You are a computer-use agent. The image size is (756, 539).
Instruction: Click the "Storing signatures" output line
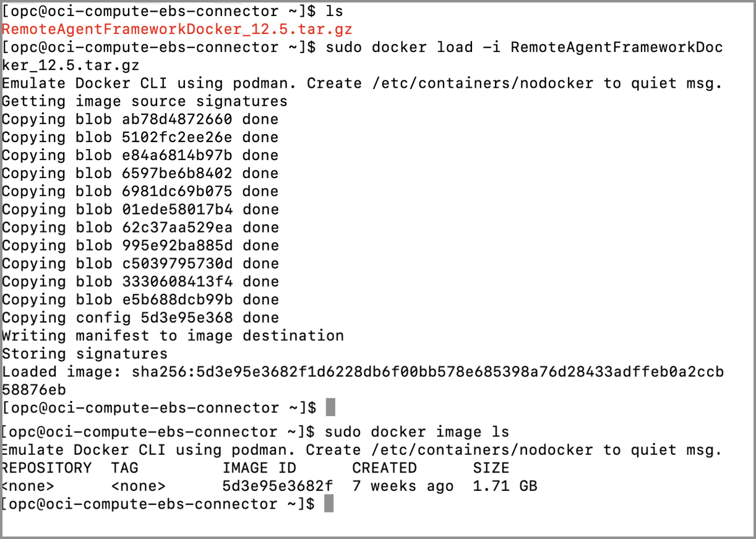pyautogui.click(x=85, y=354)
